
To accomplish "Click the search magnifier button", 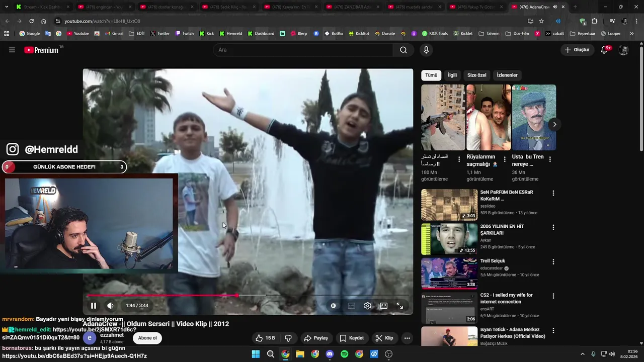I will (404, 50).
